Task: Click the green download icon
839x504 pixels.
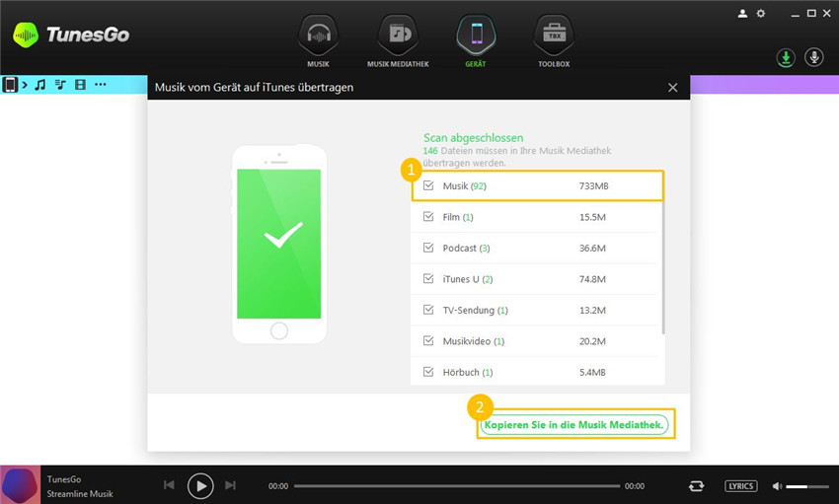Action: pos(786,58)
